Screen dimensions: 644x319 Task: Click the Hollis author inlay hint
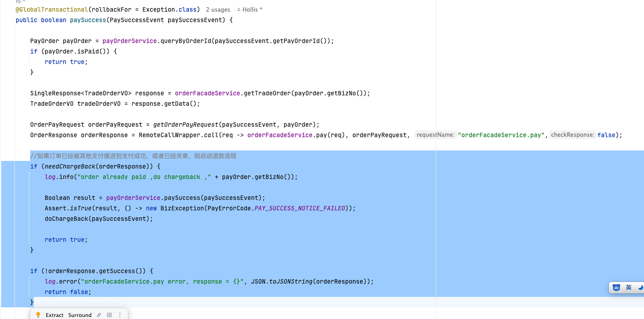click(x=249, y=10)
